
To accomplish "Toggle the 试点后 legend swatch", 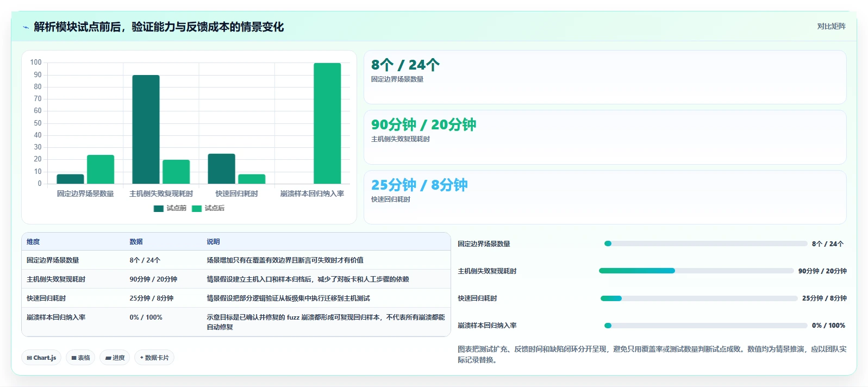I will [x=197, y=209].
